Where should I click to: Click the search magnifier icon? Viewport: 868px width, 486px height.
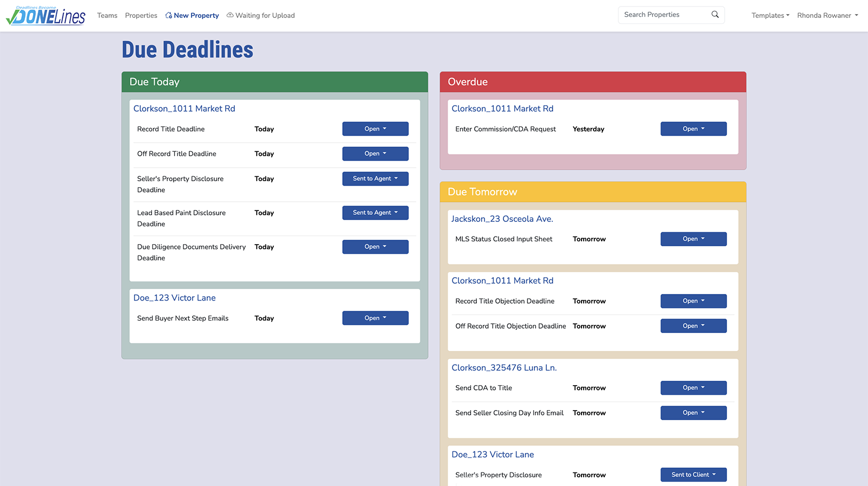[x=715, y=15]
